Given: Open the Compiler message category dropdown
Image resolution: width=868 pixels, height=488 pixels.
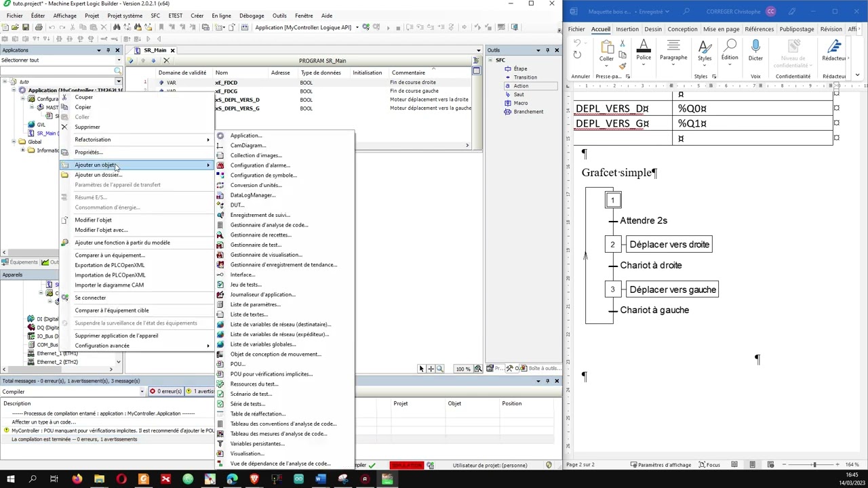Looking at the screenshot, I should 142,392.
